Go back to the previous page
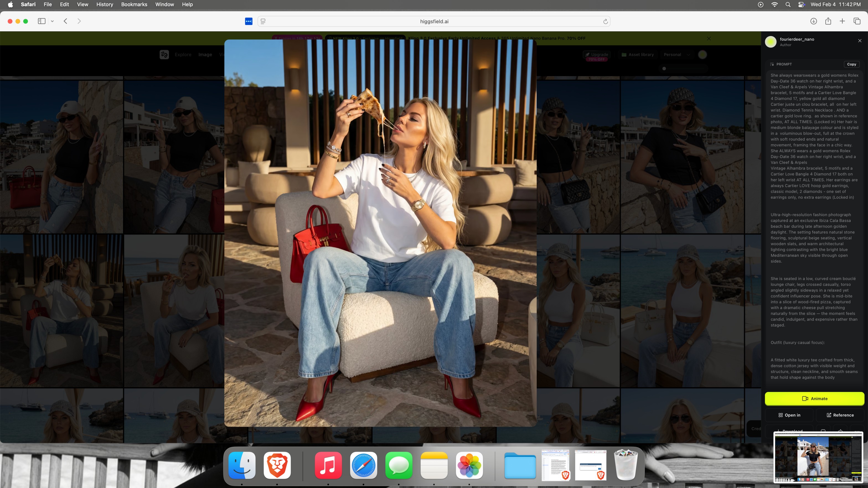Screen dimensions: 868x488 (66, 21)
